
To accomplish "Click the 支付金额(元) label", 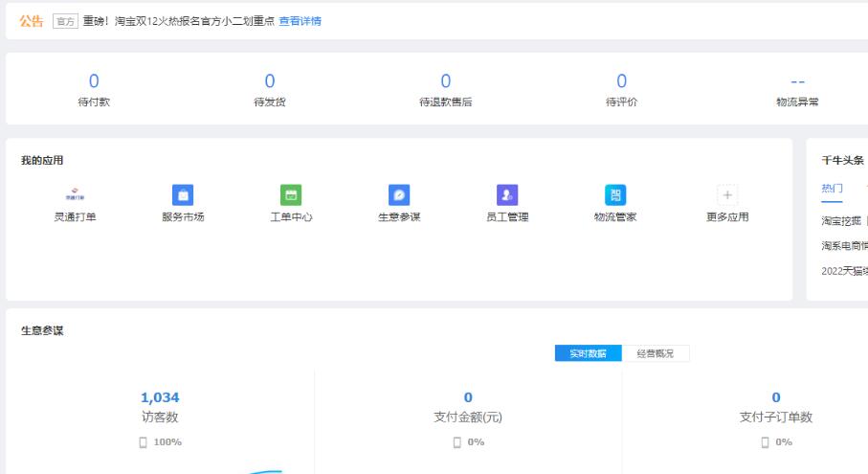I will (468, 417).
